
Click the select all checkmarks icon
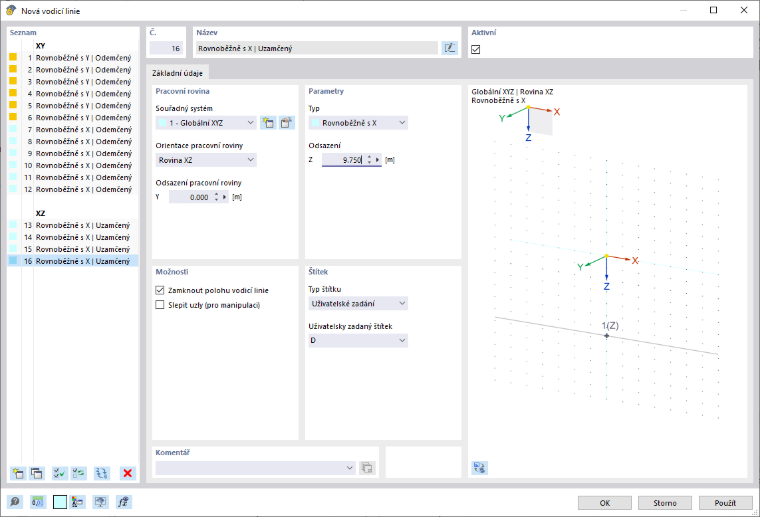[60, 473]
